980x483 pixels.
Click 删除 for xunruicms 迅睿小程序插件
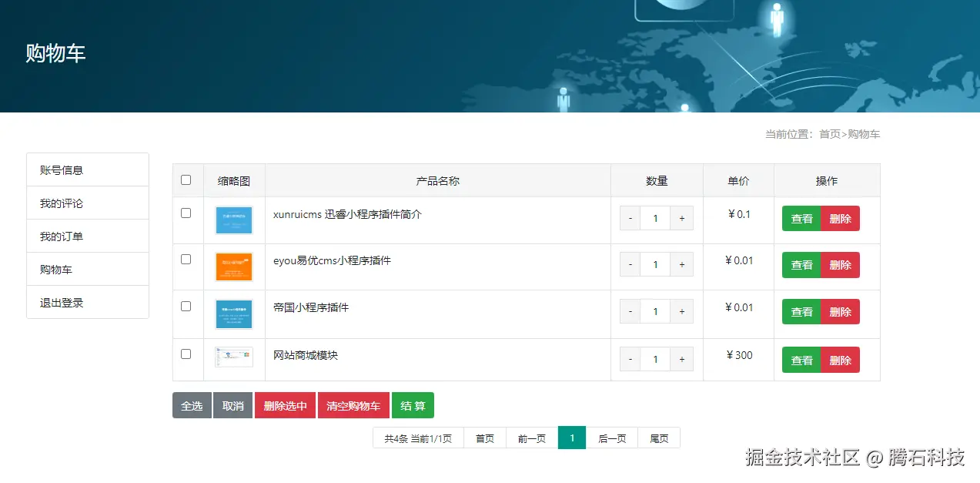click(841, 219)
